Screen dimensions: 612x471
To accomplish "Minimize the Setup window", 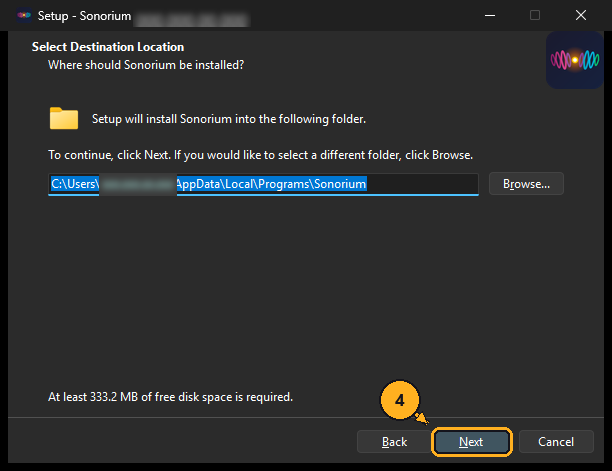I will click(490, 15).
